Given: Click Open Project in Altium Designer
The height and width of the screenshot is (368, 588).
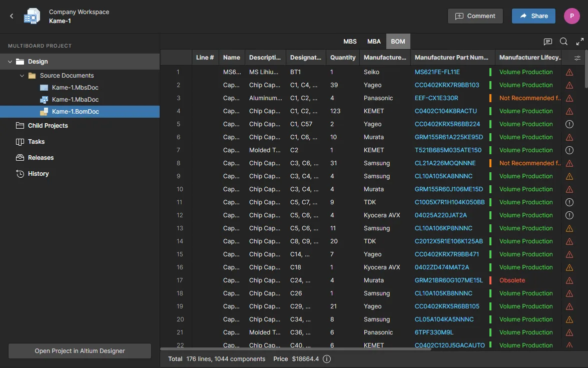Looking at the screenshot, I should tap(80, 351).
